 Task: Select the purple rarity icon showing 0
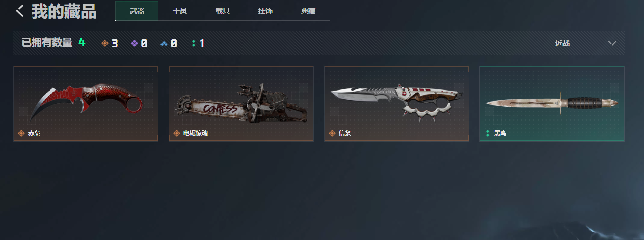(135, 43)
